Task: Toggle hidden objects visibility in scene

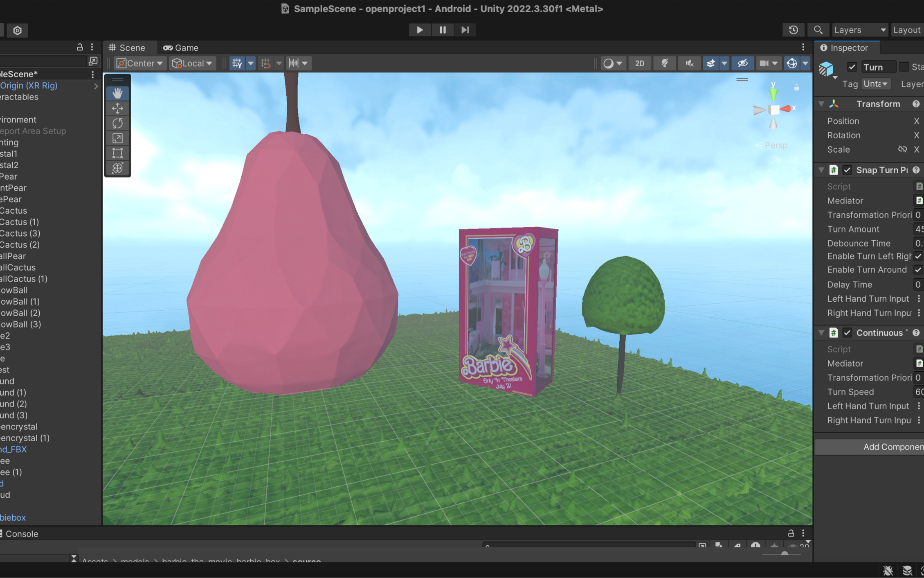Action: click(x=742, y=63)
